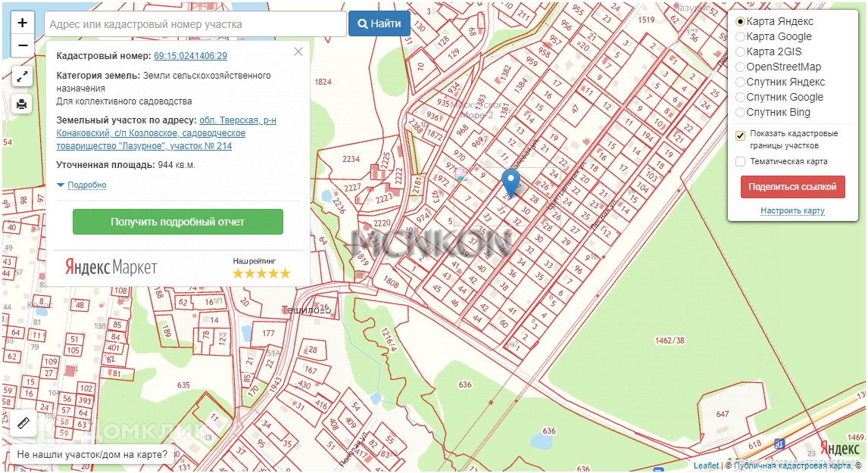Toggle fullscreen map view icon
The height and width of the screenshot is (473, 868).
[x=22, y=76]
